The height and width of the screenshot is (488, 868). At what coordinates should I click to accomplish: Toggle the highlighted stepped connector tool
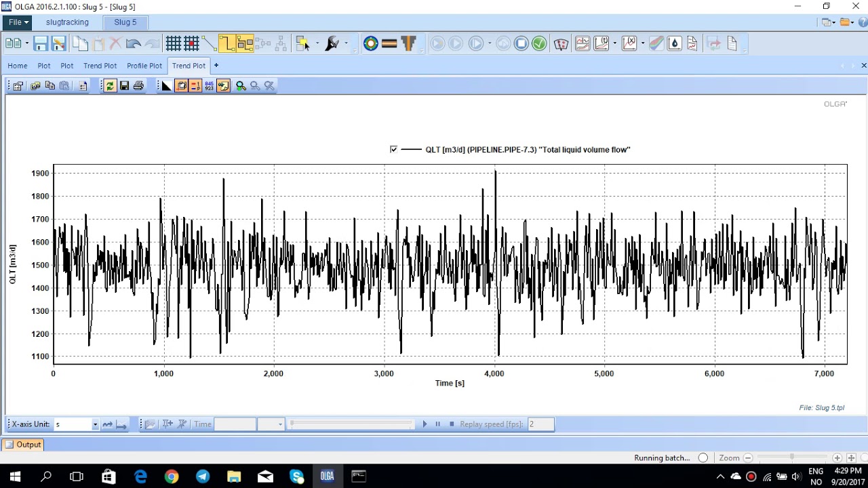[x=226, y=44]
